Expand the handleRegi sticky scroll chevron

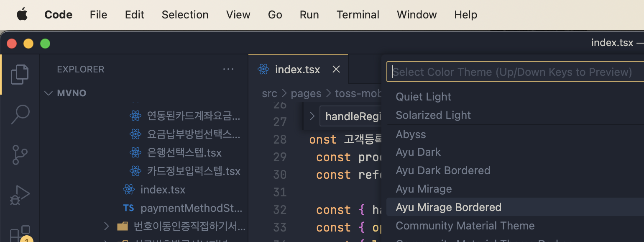[x=312, y=116]
